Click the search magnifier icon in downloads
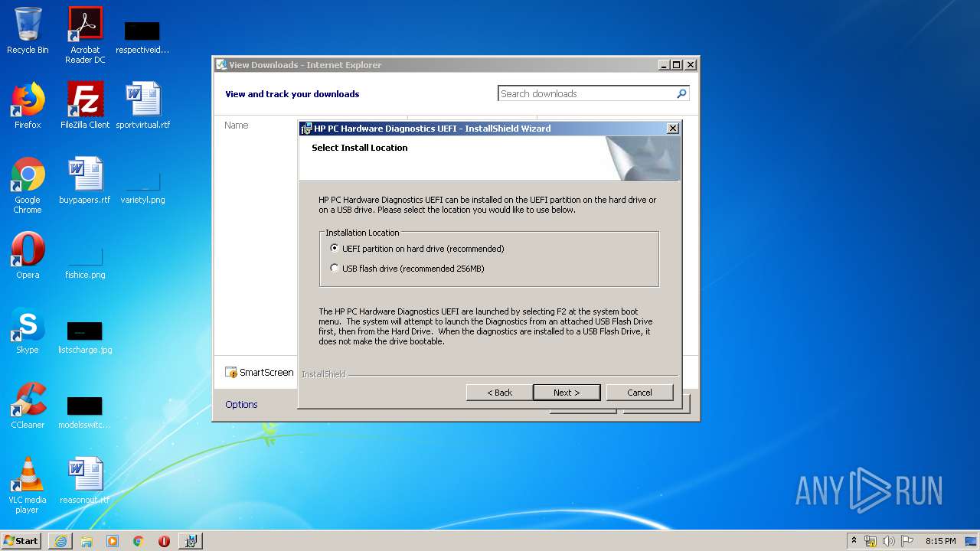The height and width of the screenshot is (551, 980). pyautogui.click(x=681, y=93)
